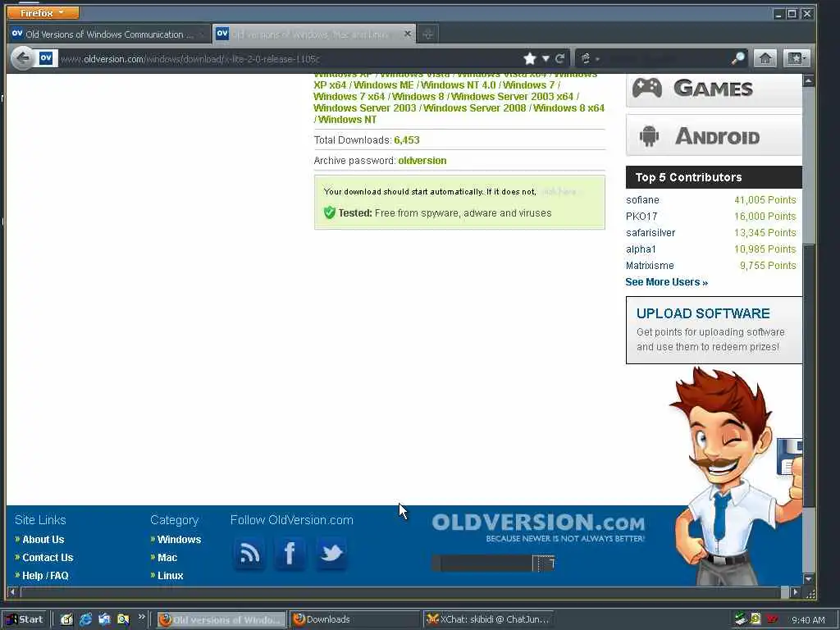Screen dimensions: 840x630
Task: Open contributor sofiane's profile
Action: point(642,200)
